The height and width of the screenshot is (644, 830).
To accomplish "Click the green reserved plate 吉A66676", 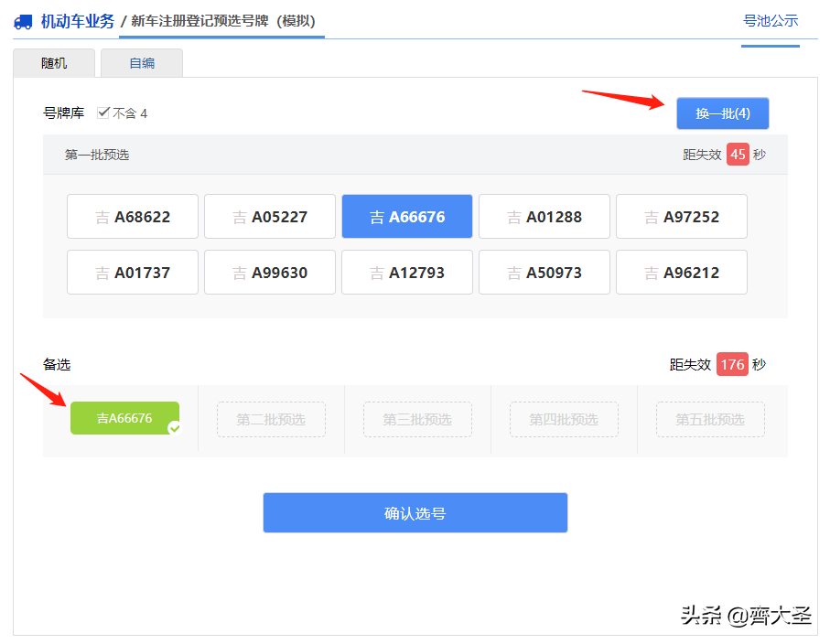I will pos(124,417).
